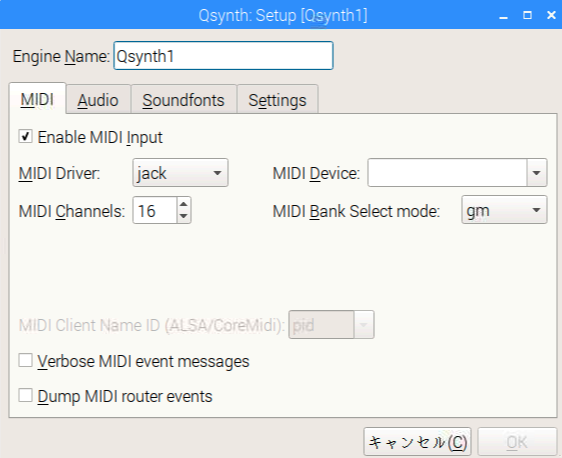Open the MIDI Bank Select mode dropdown
This screenshot has width=562, height=458.
point(504,210)
